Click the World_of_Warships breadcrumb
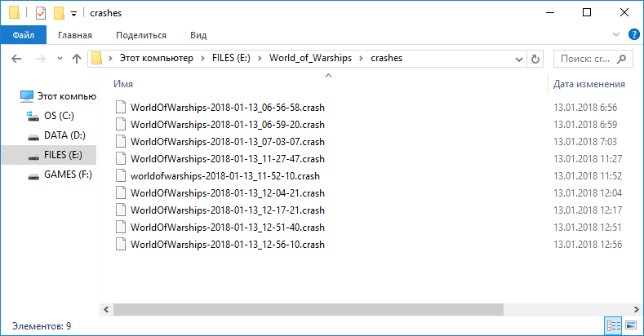644x336 pixels. click(310, 58)
